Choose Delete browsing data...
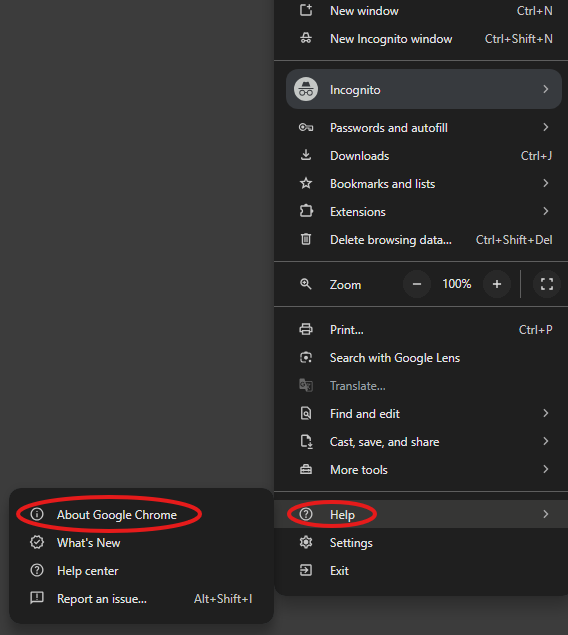 pos(421,240)
